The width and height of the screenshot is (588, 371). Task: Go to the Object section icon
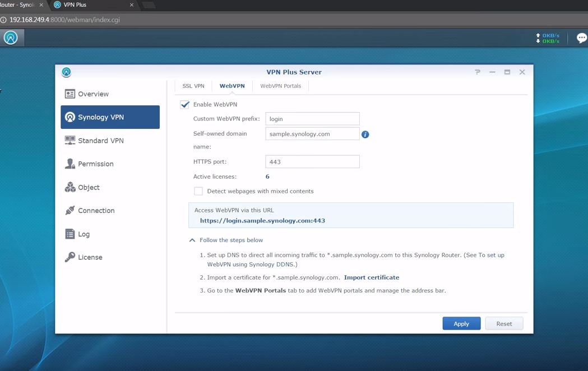pyautogui.click(x=70, y=187)
